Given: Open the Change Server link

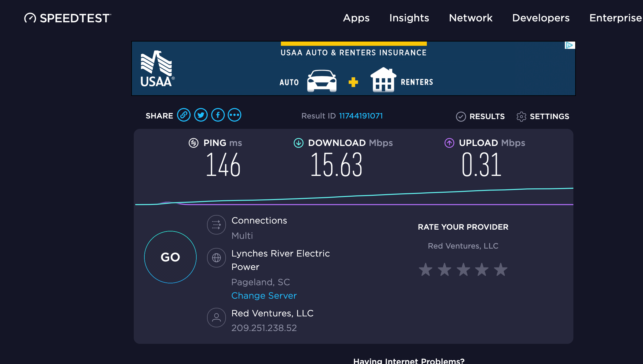Looking at the screenshot, I should coord(264,295).
